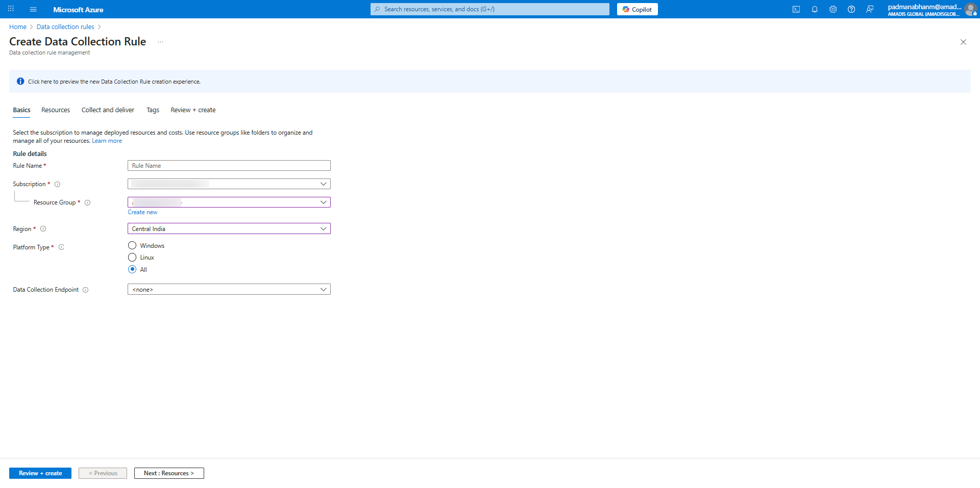Click the info icon next to Subscription

pos(57,184)
